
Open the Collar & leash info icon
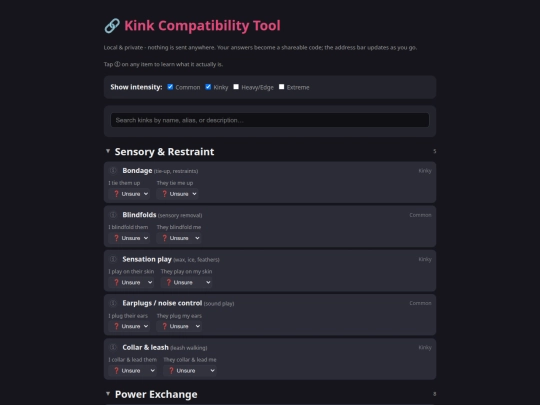pos(113,347)
